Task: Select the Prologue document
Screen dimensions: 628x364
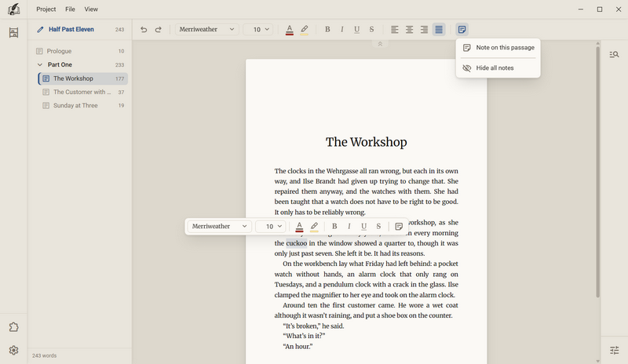Action: point(80,51)
